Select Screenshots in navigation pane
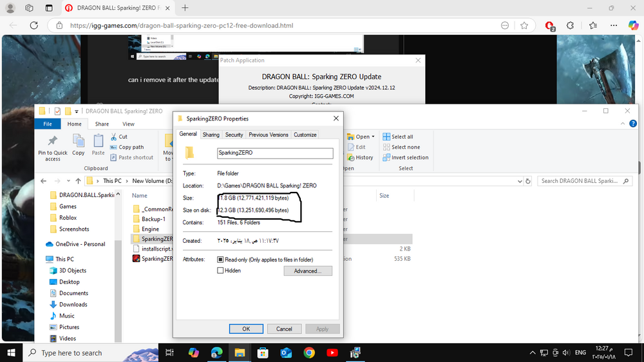Screen dimensions: 644x362 point(74,229)
